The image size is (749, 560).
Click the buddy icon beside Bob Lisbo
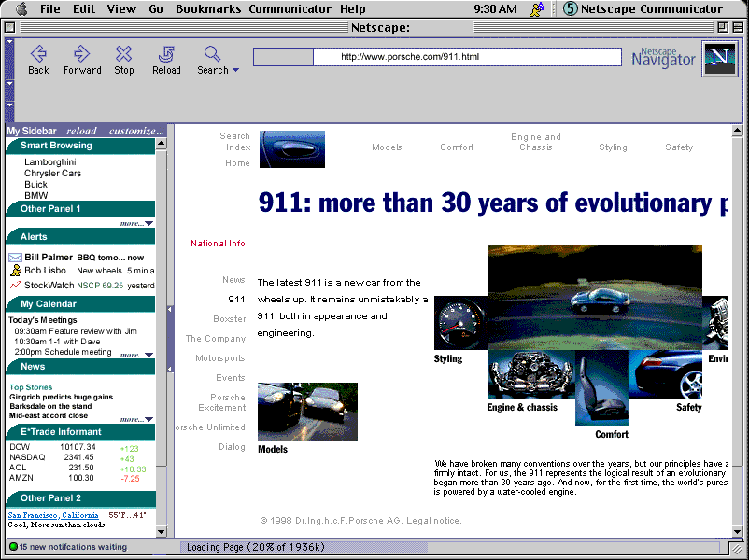click(x=16, y=271)
